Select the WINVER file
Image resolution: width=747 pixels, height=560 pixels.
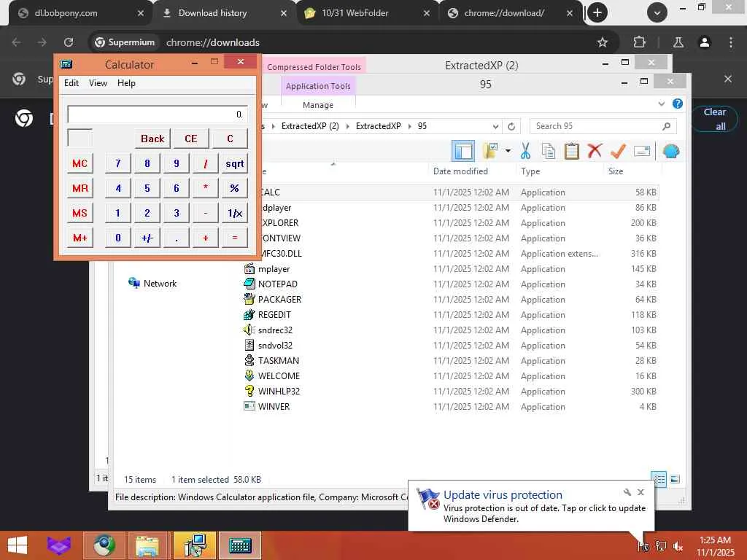pos(274,407)
